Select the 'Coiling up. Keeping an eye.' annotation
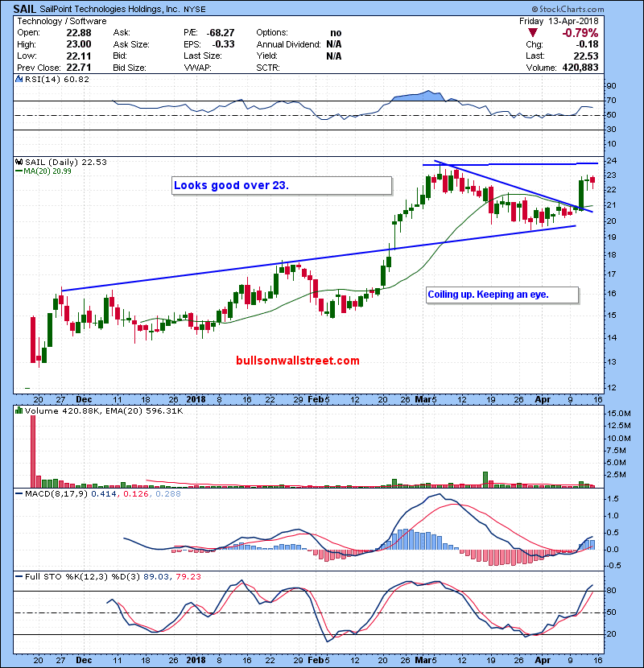644x668 pixels. tap(502, 295)
